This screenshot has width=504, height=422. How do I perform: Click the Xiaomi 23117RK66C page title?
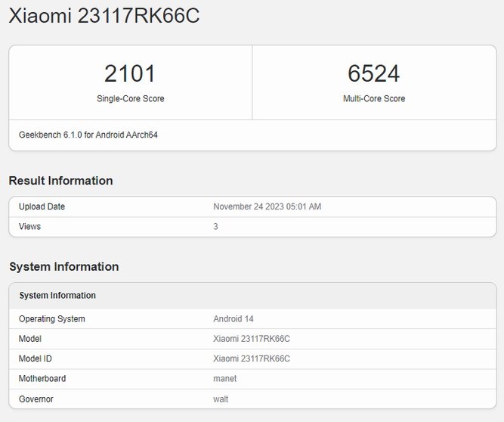(104, 15)
